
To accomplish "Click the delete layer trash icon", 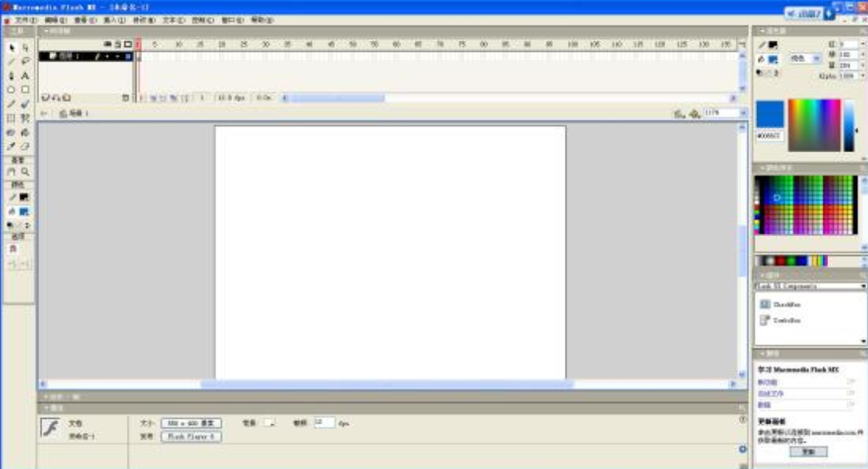I will pos(125,97).
